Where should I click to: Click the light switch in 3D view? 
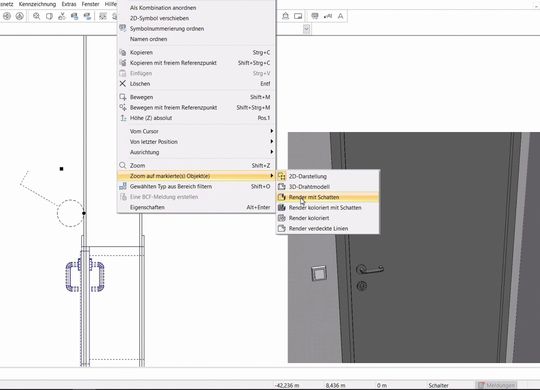[319, 273]
